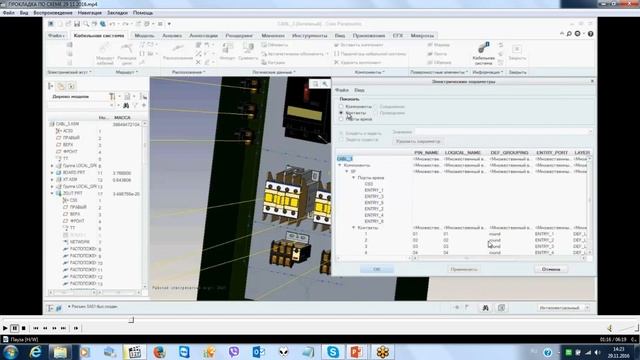Click the Skype taskbar icon
This screenshot has height=360, width=640.
(x=333, y=352)
